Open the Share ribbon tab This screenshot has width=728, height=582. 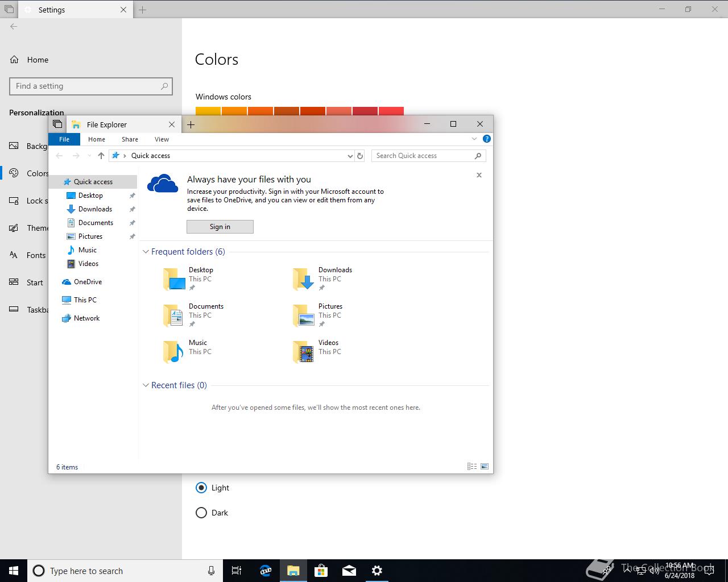pos(130,139)
